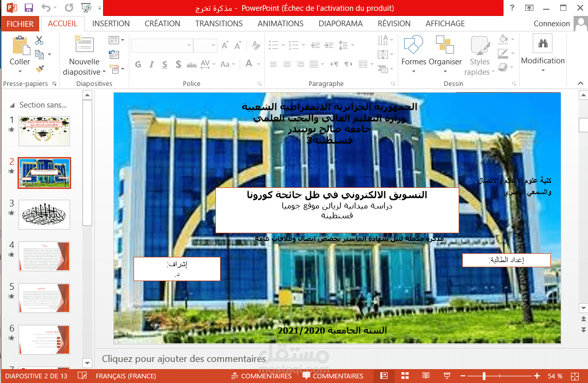Open the FICHIER tab
This screenshot has width=588, height=383.
click(x=20, y=24)
